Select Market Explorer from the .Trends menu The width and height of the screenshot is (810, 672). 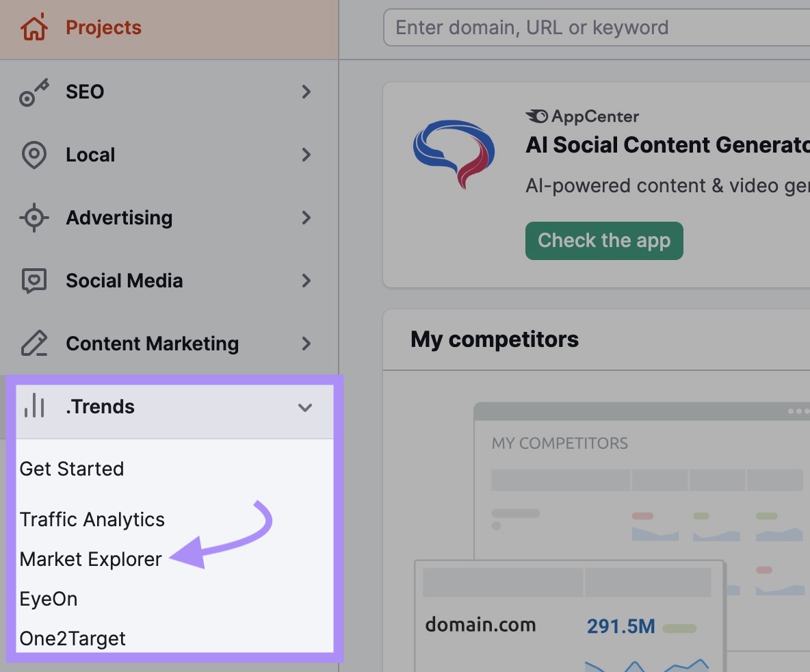tap(90, 558)
